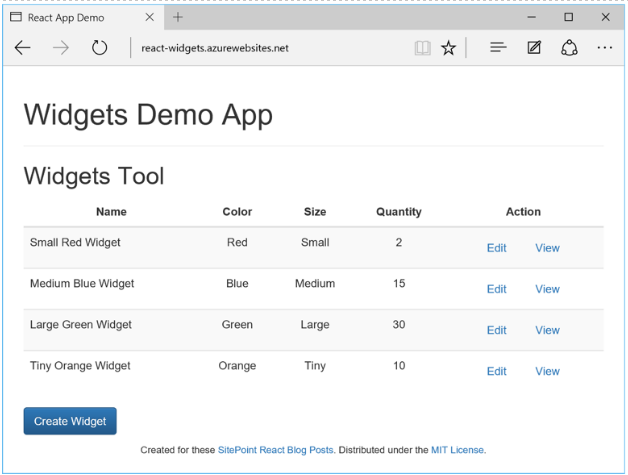Add page to favorites star icon
Viewport: 628px width, 475px height.
(449, 48)
